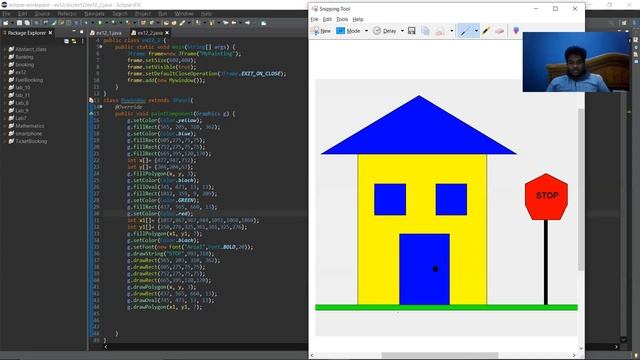Click the green Run button in Eclipse
The image size is (640, 360).
click(x=99, y=23)
